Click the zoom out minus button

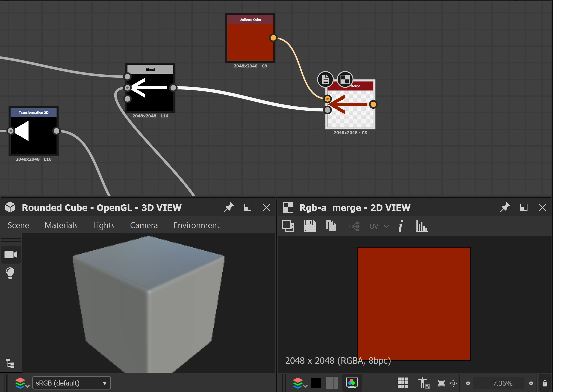tap(468, 383)
